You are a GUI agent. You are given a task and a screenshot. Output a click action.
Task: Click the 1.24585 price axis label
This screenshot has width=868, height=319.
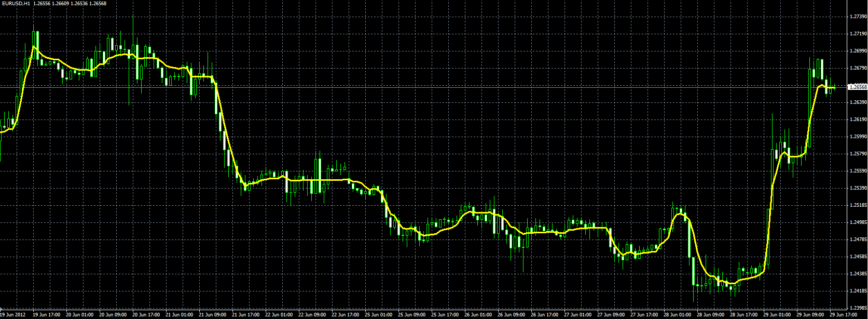point(859,257)
